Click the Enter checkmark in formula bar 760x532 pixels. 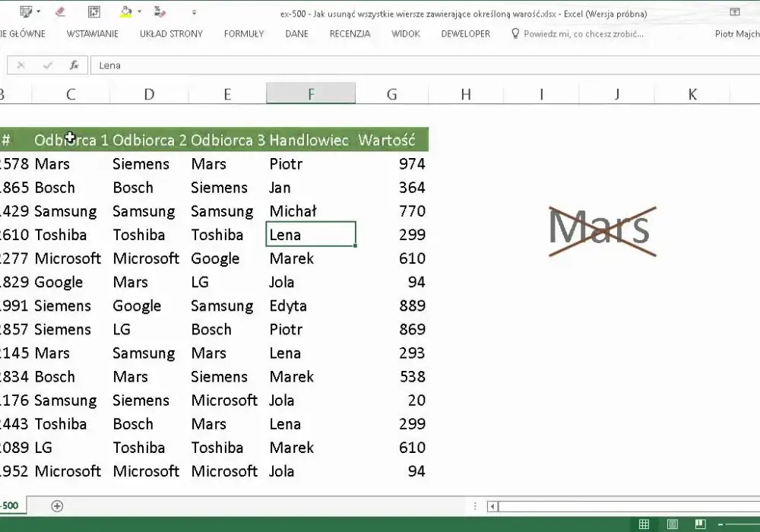pyautogui.click(x=47, y=65)
